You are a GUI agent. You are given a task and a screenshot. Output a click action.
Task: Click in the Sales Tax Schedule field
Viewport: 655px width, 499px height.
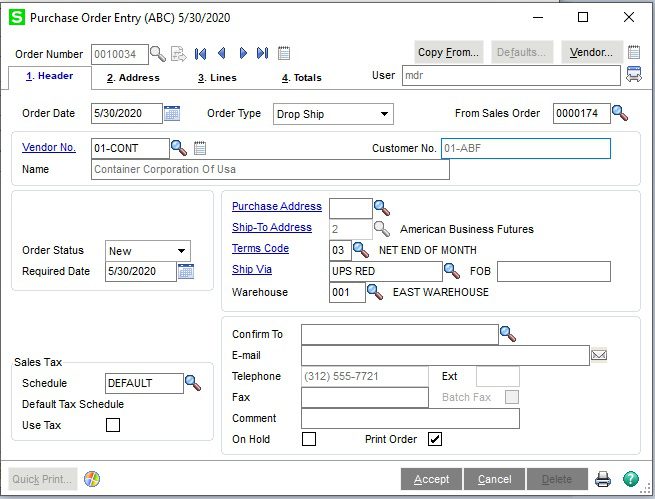[144, 383]
